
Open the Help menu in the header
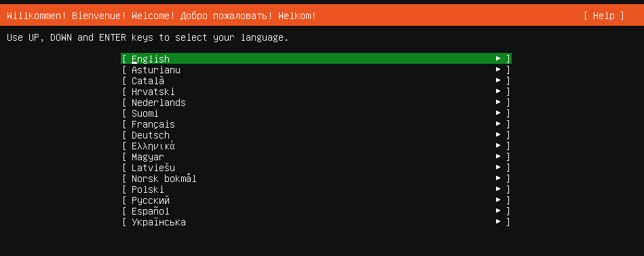click(x=604, y=16)
